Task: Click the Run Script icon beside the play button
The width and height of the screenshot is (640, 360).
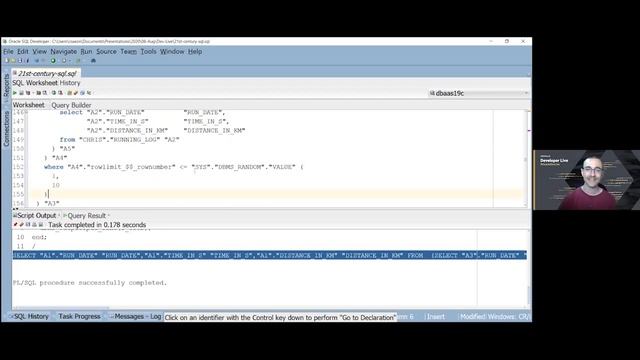Action: pos(21,93)
